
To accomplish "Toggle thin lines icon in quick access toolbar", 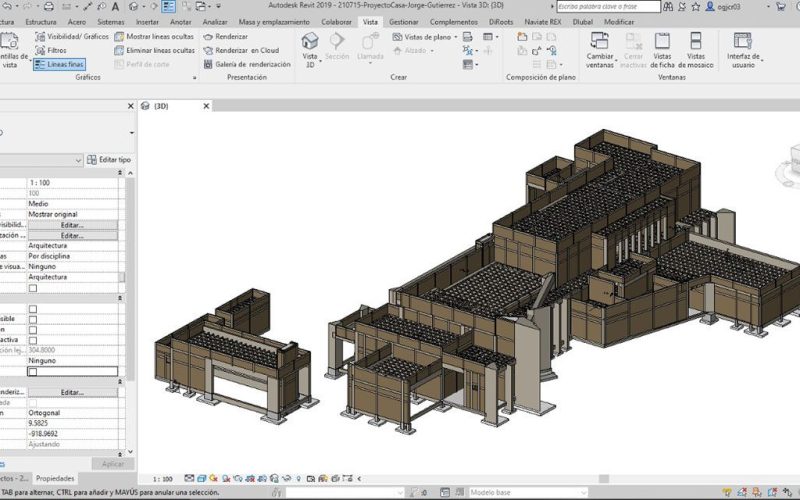I will (x=168, y=7).
